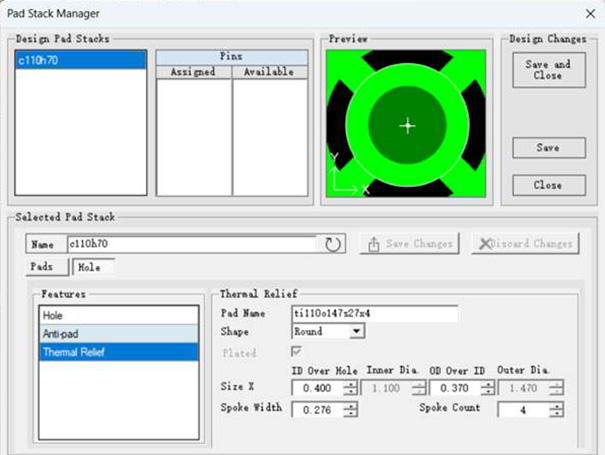Select the Anti-pad feature
The image size is (605, 455).
[x=119, y=333]
